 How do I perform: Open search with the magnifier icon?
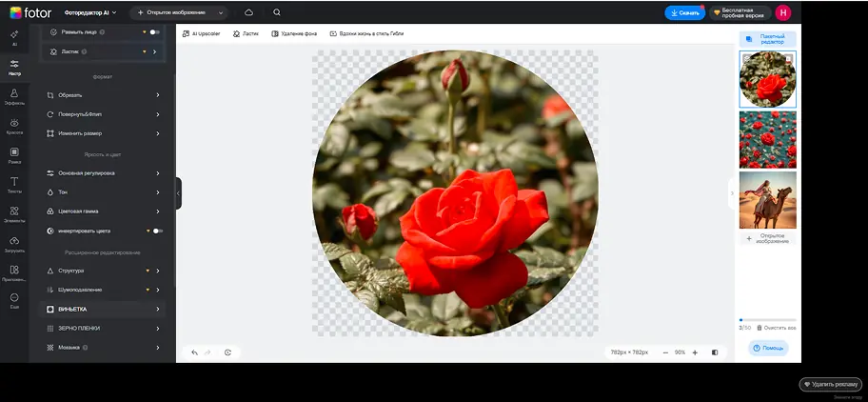click(x=277, y=12)
